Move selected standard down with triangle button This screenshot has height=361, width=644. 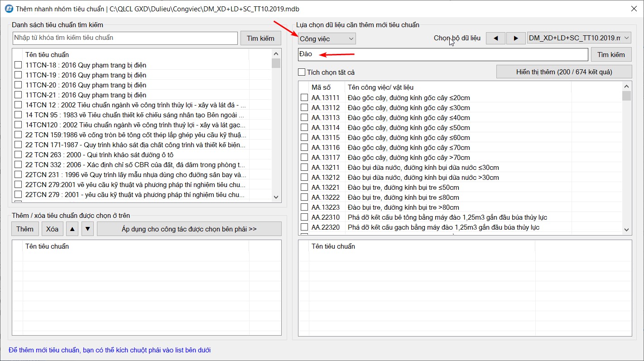[x=88, y=229]
